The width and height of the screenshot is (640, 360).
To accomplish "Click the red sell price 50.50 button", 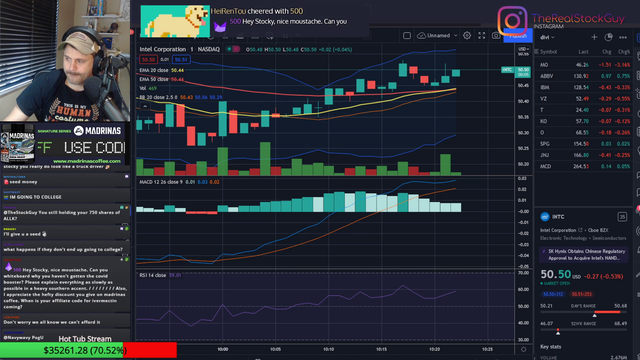I will (x=148, y=60).
